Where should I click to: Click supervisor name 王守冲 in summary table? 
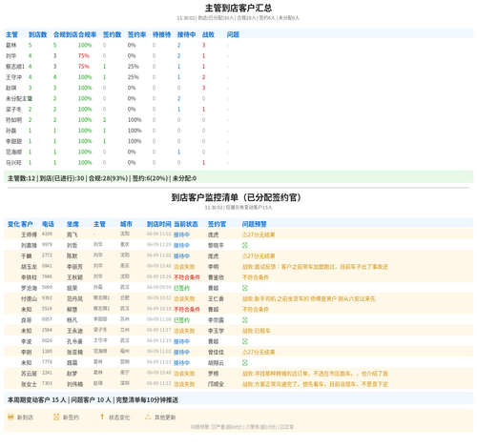pos(14,77)
